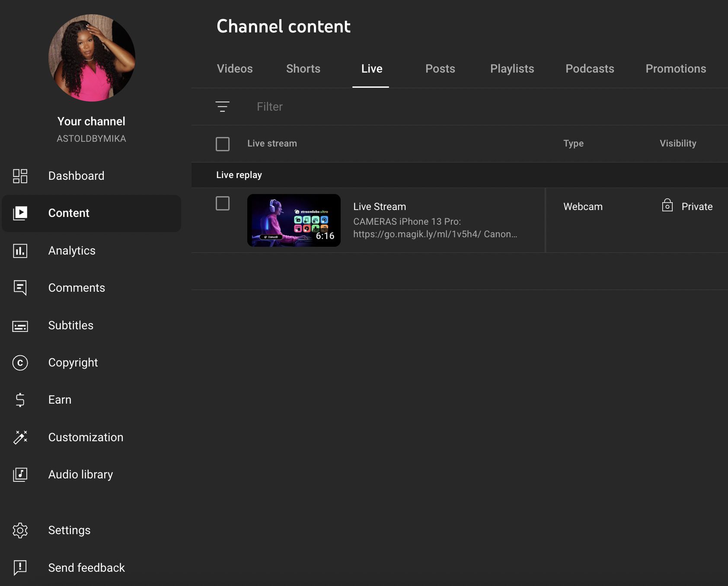Click the Customization magic wand icon
Screen dimensions: 728x586
pos(20,437)
